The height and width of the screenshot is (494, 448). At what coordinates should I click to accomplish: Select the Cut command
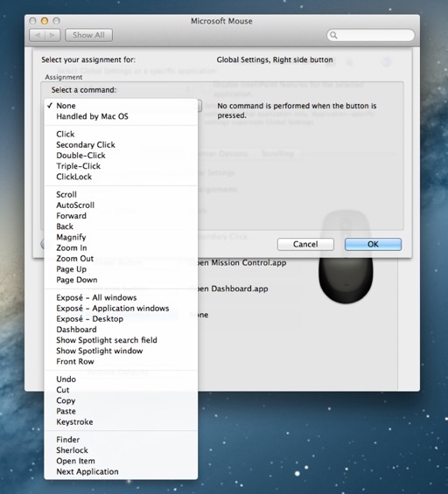tap(121, 390)
